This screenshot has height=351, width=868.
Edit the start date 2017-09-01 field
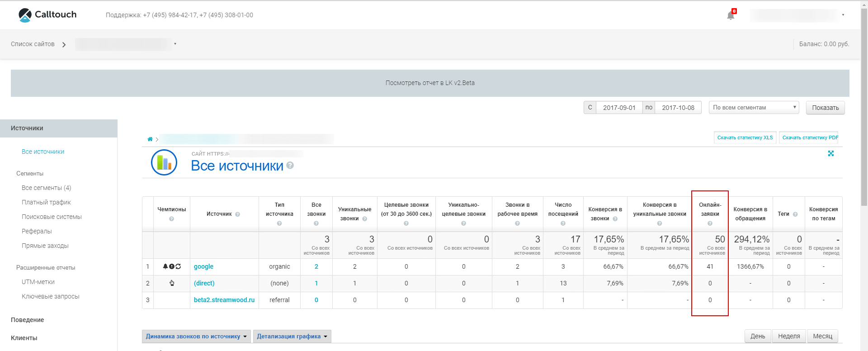point(619,108)
